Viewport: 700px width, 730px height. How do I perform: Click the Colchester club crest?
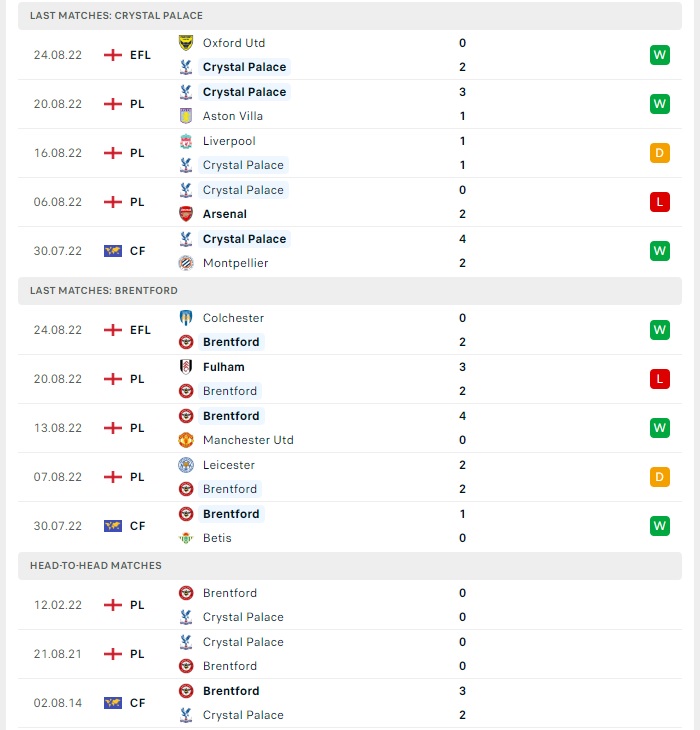click(186, 318)
